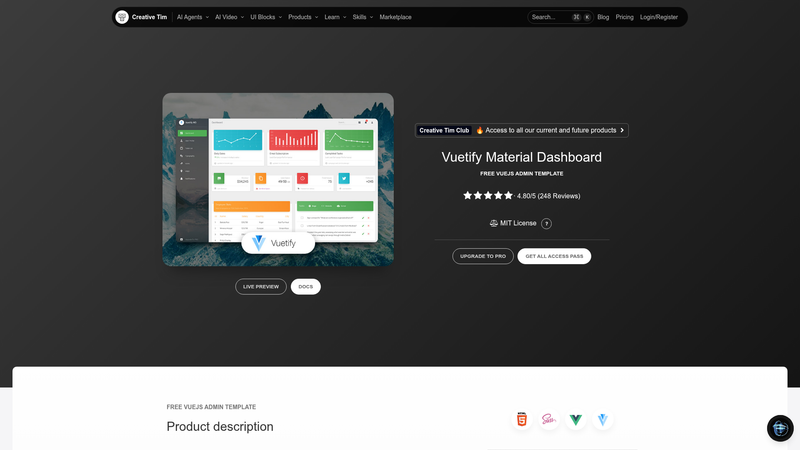
Task: Click the Product description heading
Action: click(220, 427)
